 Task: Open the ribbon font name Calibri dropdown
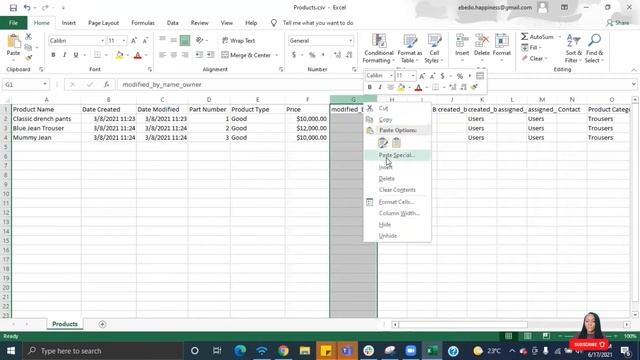pyautogui.click(x=102, y=41)
